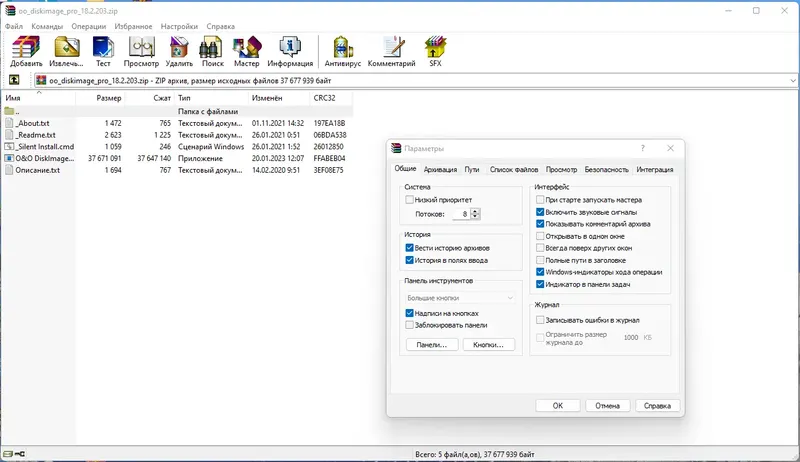800x462 pixels.
Task: Select the Описание.txt file icon
Action: tap(9, 170)
